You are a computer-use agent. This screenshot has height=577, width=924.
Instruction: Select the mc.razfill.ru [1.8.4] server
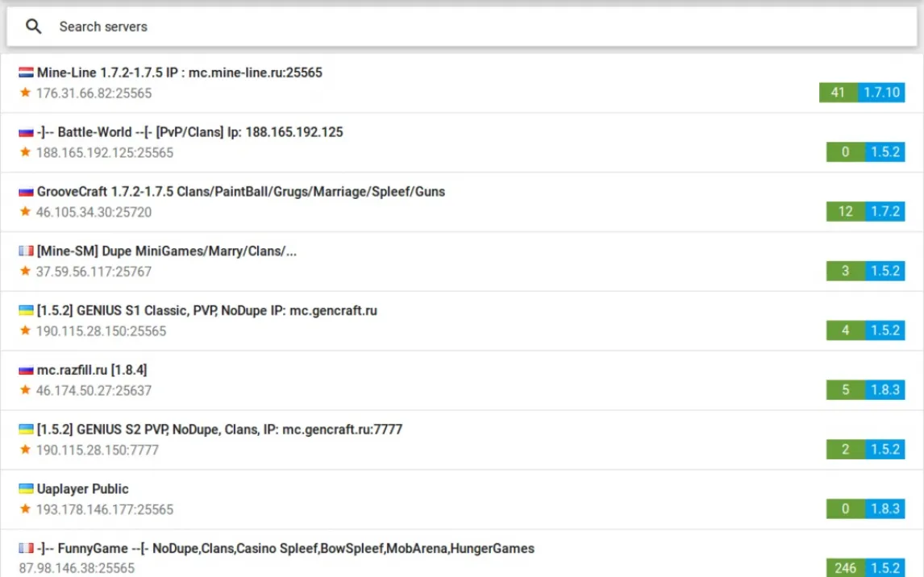click(92, 370)
